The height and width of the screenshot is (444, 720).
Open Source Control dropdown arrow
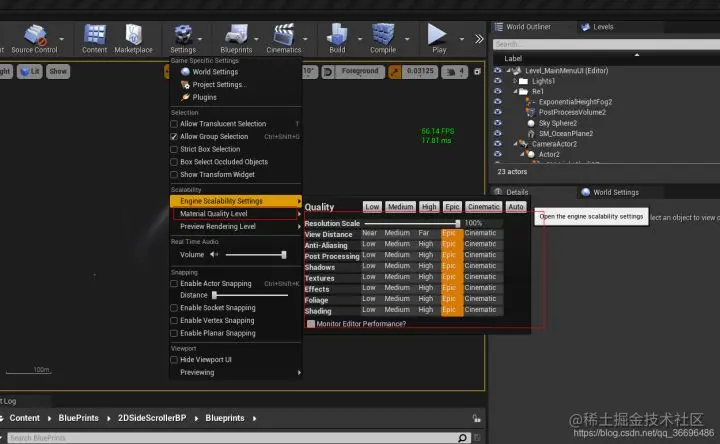62,39
